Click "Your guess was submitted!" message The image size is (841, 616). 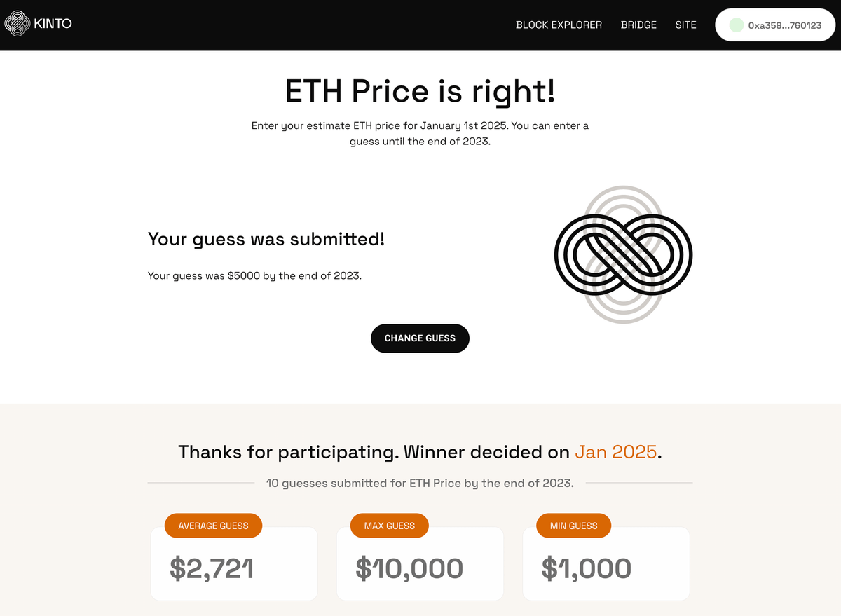[x=266, y=239]
